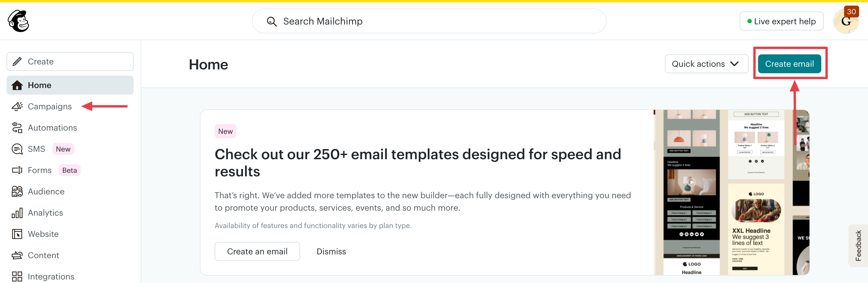Viewport: 868px width, 283px height.
Task: Dismiss the email templates announcement
Action: [331, 251]
